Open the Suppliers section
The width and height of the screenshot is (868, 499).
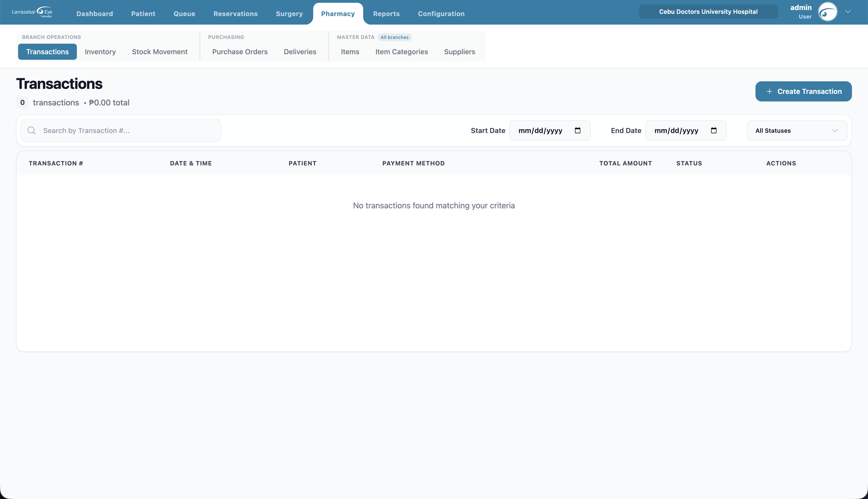460,52
